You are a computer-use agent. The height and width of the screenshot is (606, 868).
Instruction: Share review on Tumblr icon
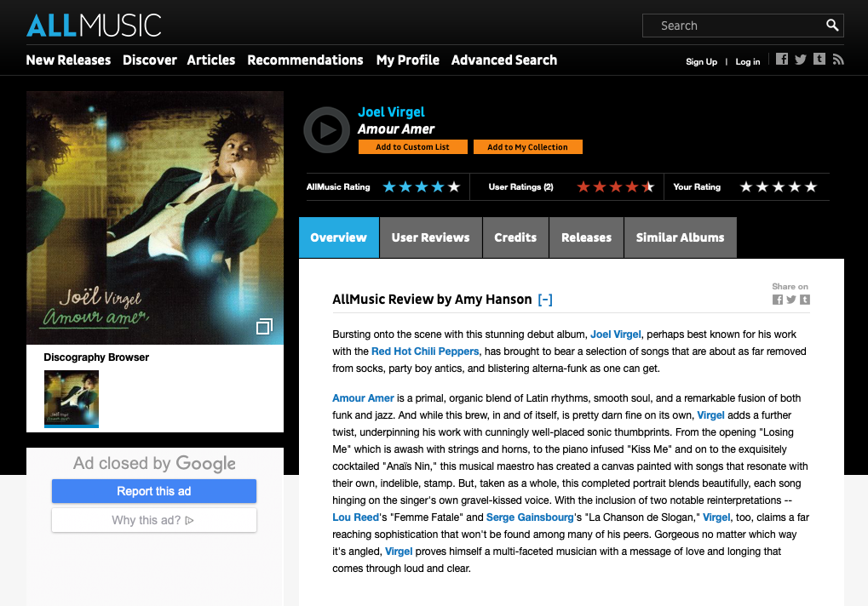pyautogui.click(x=805, y=300)
